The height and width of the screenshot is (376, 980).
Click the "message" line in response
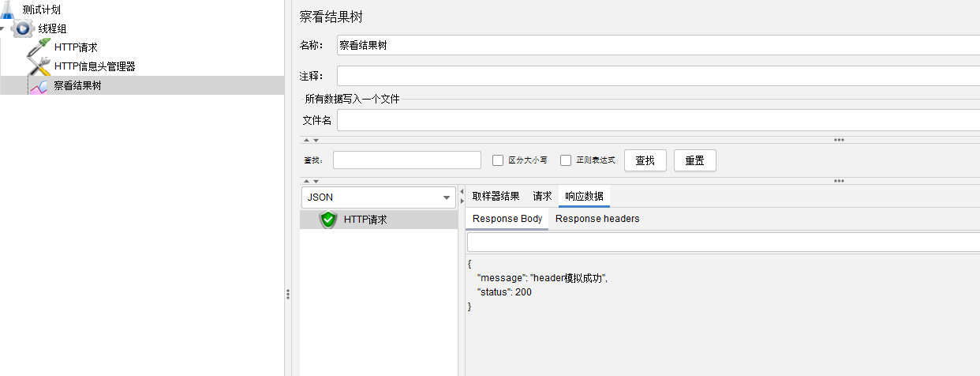[543, 278]
